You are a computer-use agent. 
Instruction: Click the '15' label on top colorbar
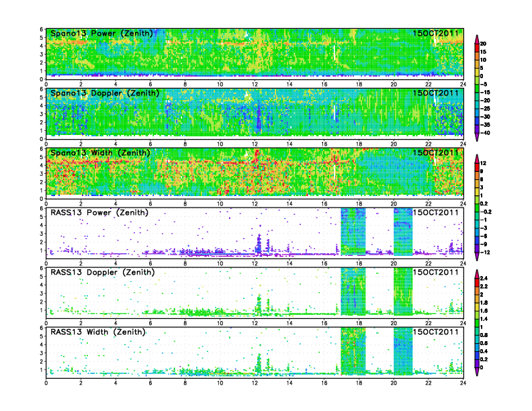pos(484,52)
